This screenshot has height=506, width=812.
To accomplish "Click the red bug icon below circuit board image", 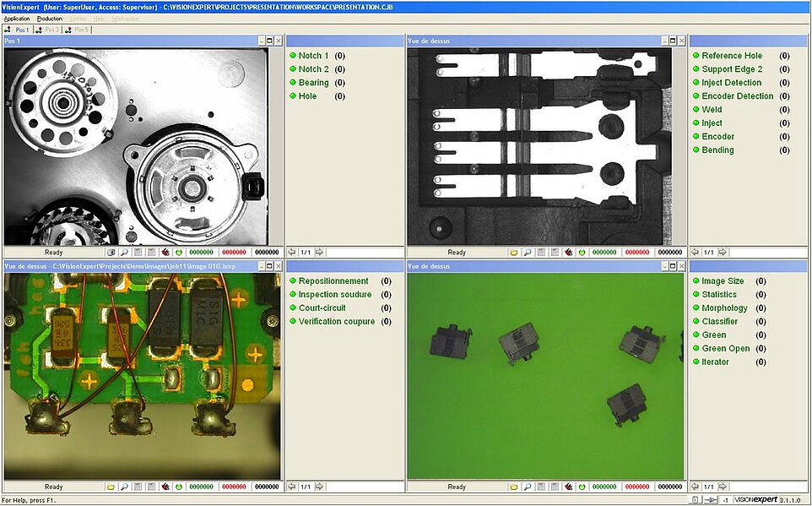I will (x=165, y=487).
